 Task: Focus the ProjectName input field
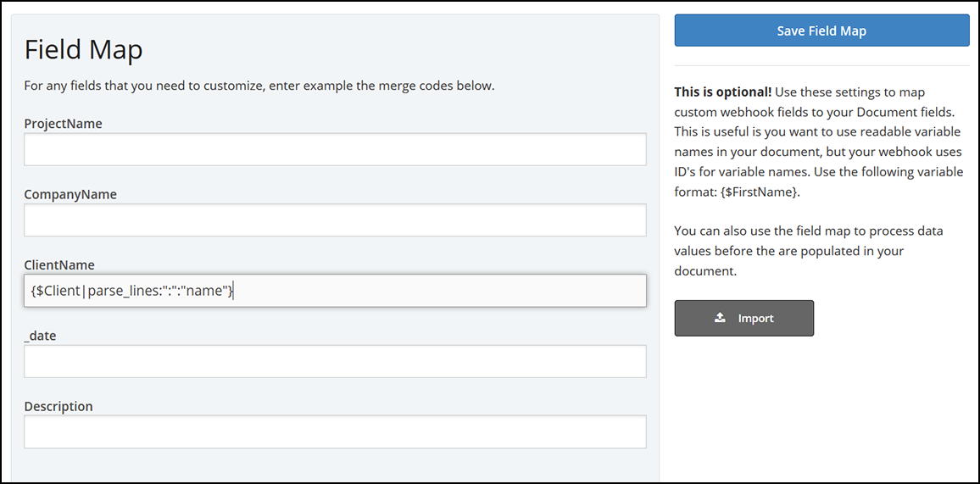click(335, 149)
